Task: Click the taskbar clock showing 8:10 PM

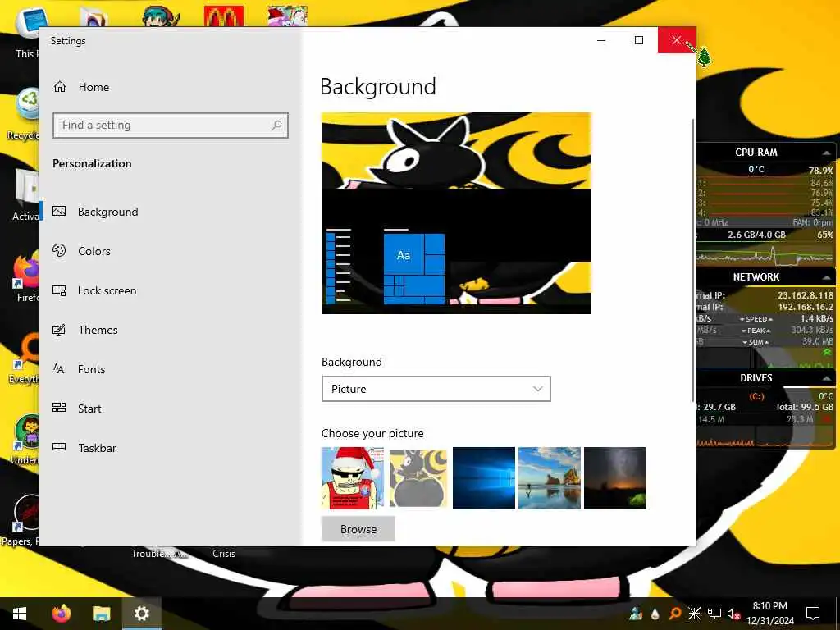Action: tap(769, 614)
